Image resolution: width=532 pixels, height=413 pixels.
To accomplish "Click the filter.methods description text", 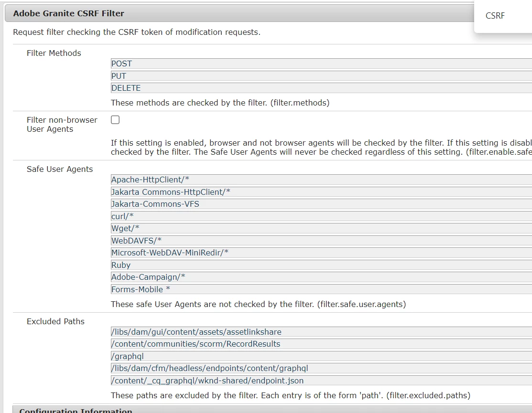I will (220, 103).
